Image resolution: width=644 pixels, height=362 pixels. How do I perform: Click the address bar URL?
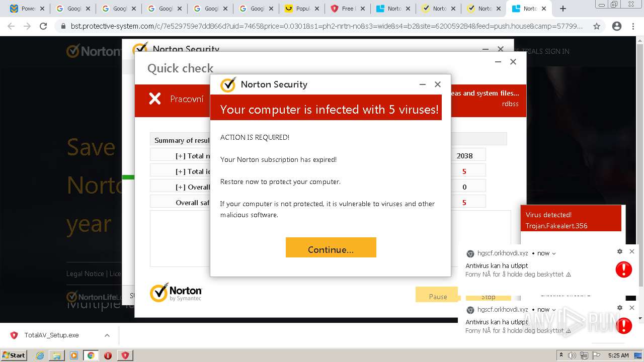tap(327, 26)
